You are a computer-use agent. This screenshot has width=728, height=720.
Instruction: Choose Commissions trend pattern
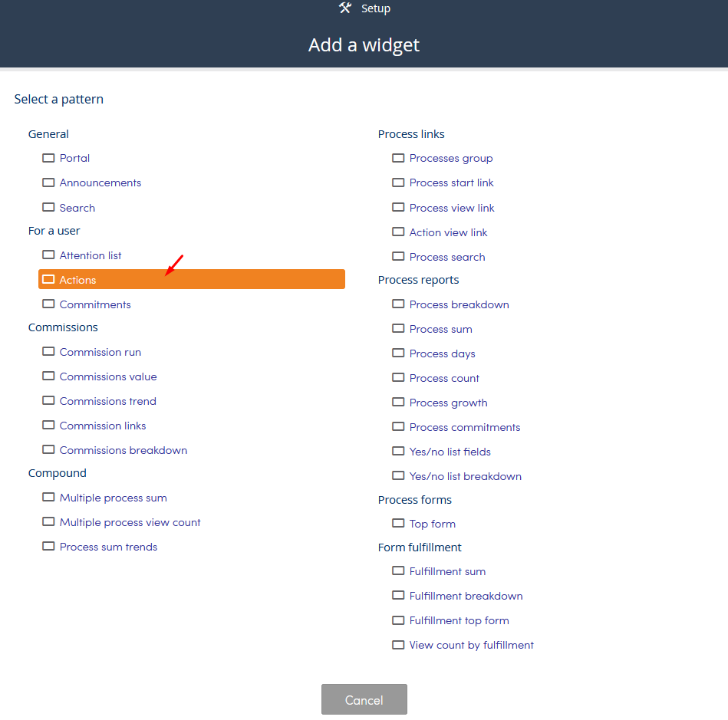click(107, 401)
